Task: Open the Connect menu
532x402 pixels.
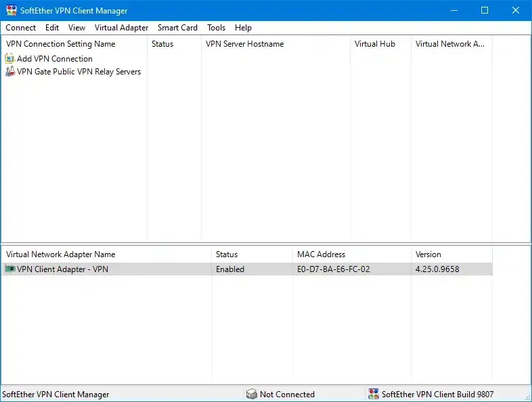Action: click(x=20, y=28)
